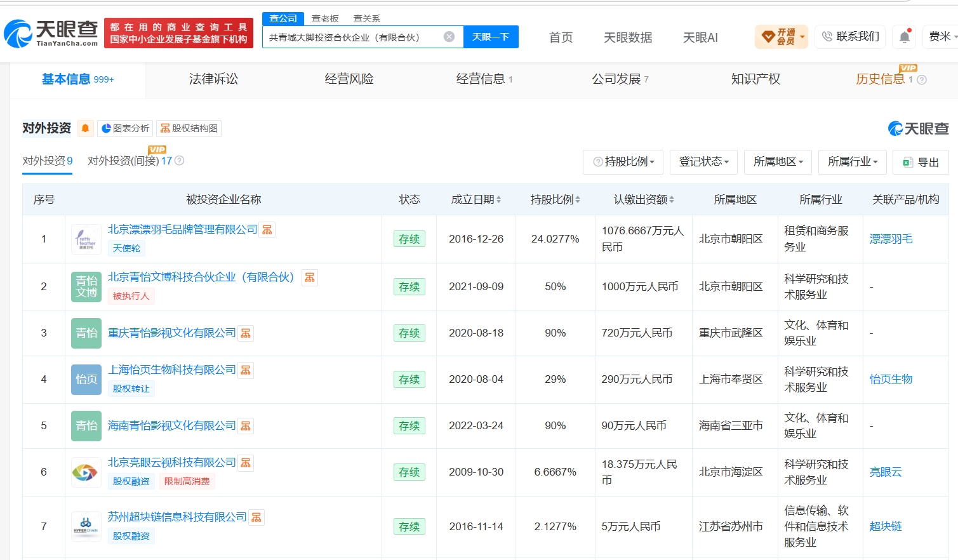Screen dimensions: 958x560
Task: Open 图表分析 chart analysis
Action: coord(126,128)
